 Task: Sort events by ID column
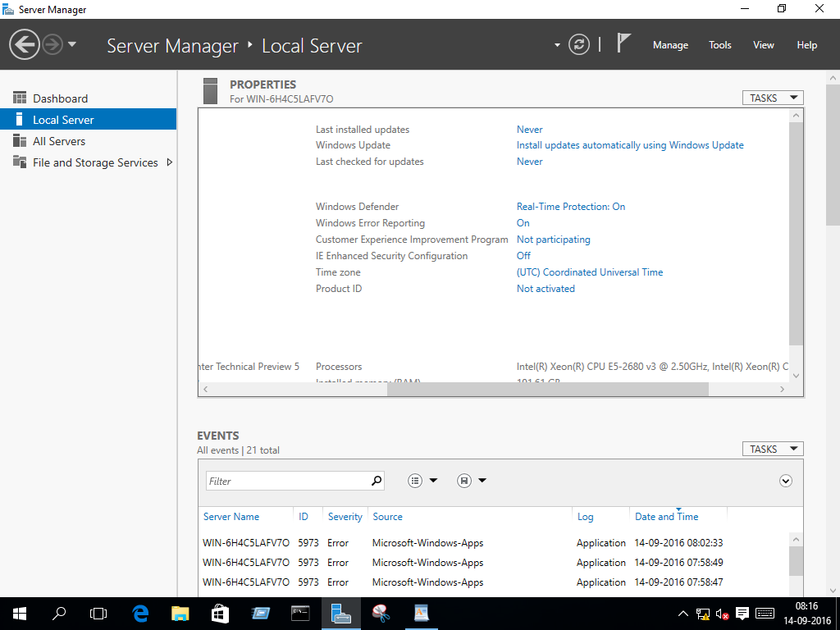point(304,517)
